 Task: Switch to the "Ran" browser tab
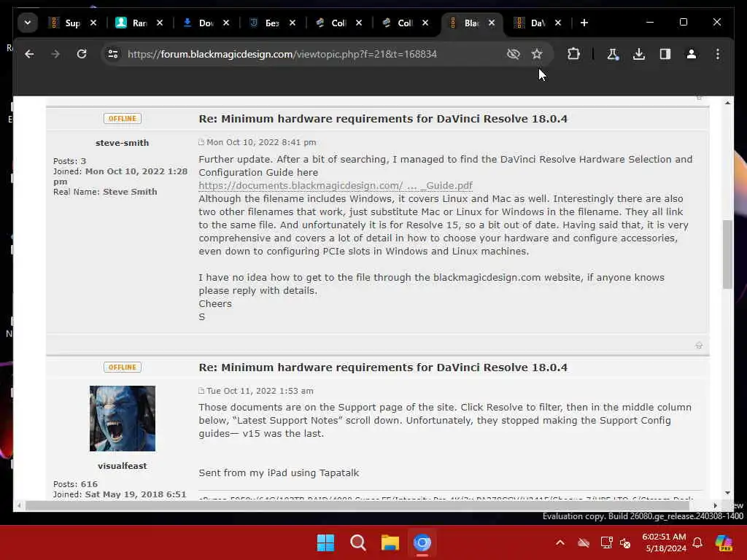tap(133, 23)
